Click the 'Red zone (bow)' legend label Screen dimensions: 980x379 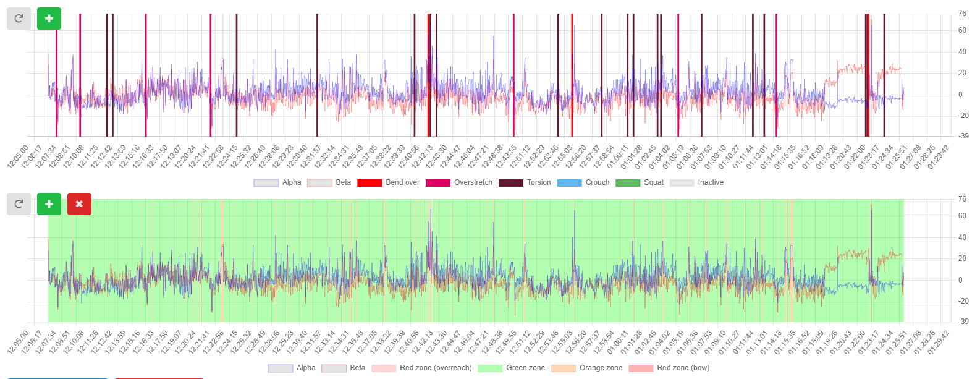point(683,368)
